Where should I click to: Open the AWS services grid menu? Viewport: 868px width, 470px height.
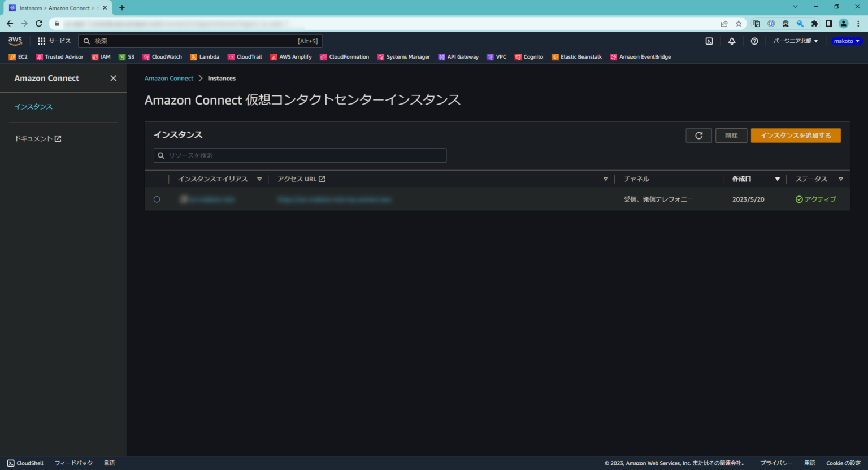point(41,41)
